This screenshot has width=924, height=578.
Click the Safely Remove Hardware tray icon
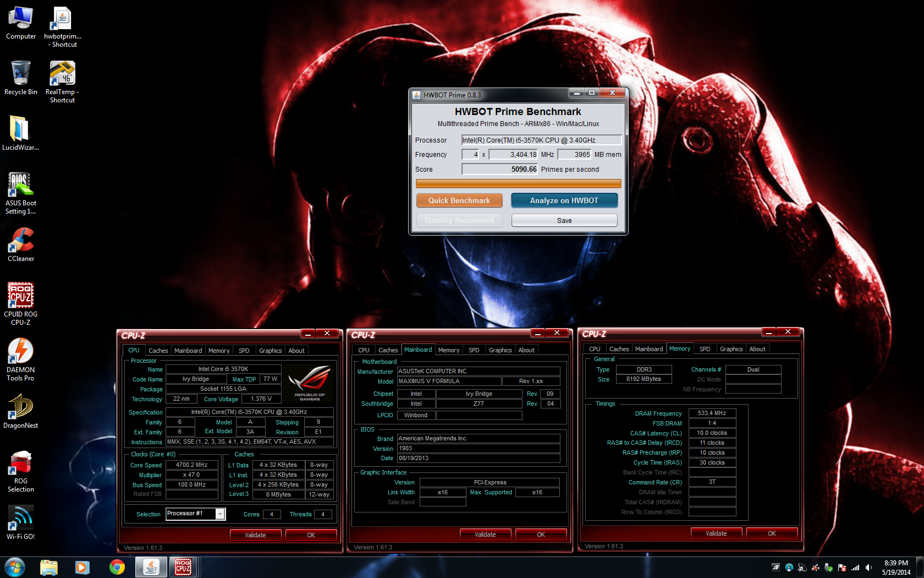tap(829, 568)
